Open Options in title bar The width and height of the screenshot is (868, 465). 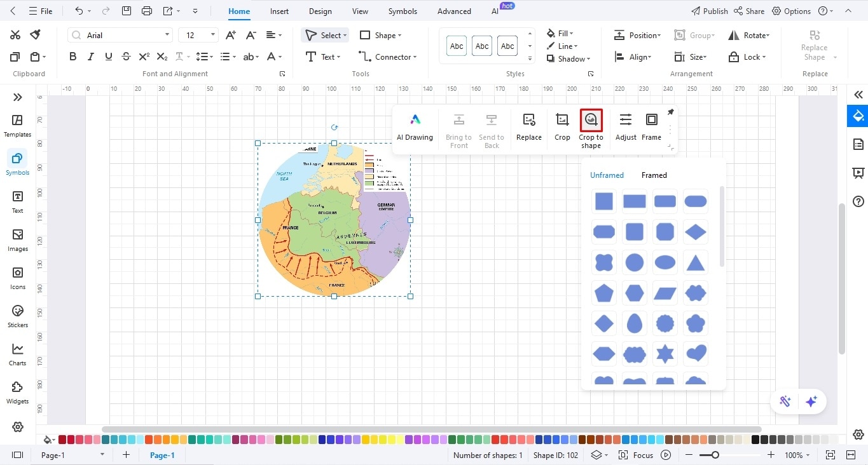tap(792, 11)
